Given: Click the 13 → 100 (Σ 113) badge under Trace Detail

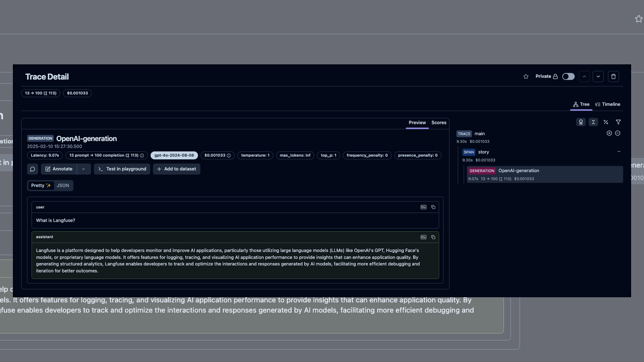Looking at the screenshot, I should point(41,93).
